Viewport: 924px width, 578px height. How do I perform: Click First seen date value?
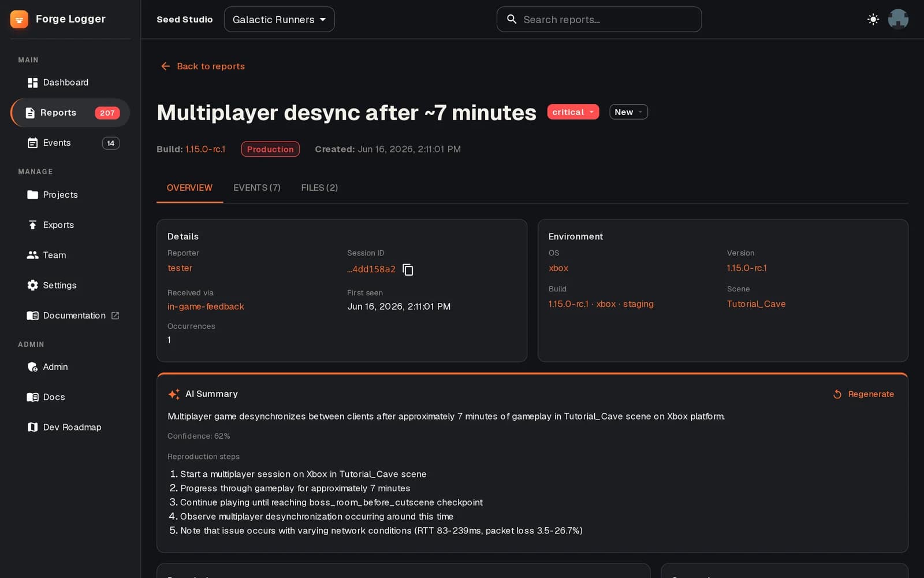(x=398, y=306)
